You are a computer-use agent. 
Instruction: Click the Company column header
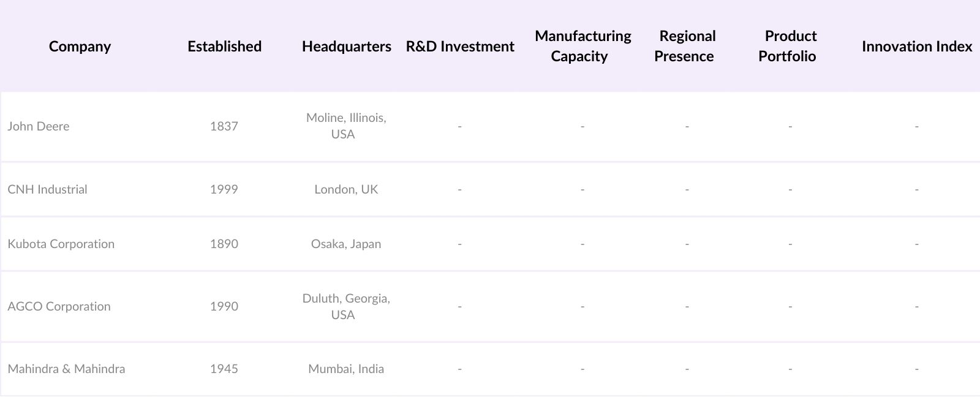[x=80, y=47]
